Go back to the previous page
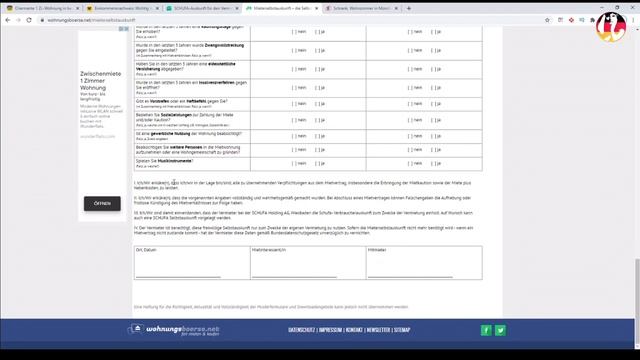640x360 pixels. [8, 20]
